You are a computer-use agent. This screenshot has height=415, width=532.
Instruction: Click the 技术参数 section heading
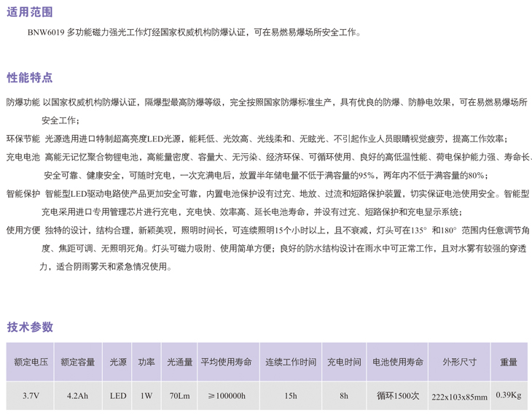tap(30, 327)
